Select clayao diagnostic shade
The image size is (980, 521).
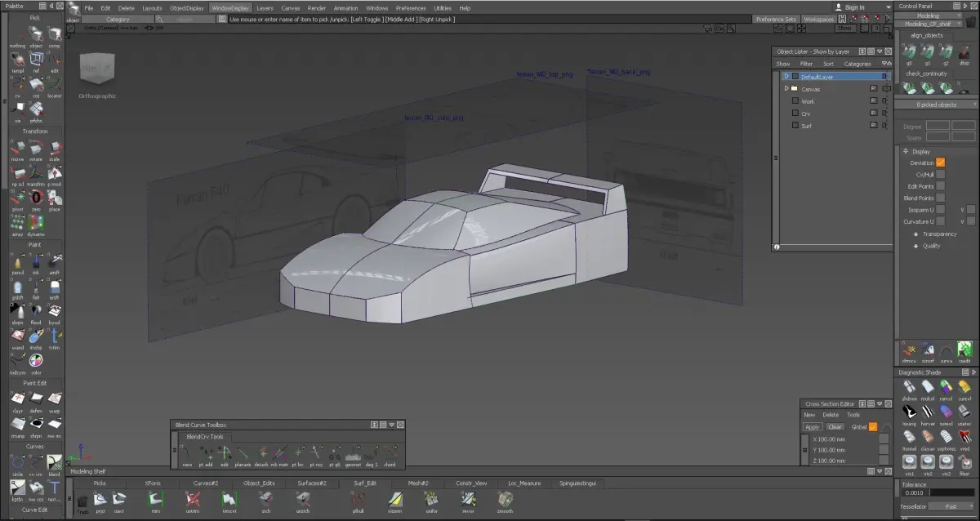pyautogui.click(x=928, y=439)
